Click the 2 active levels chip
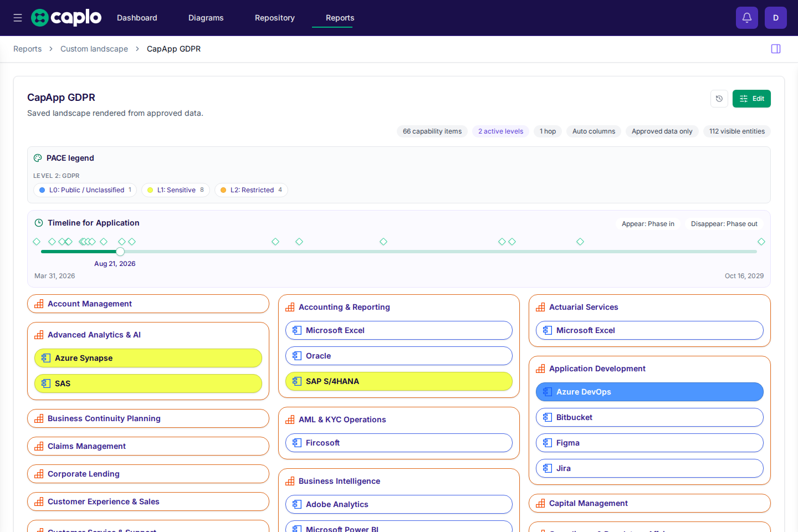Screen dimensions: 798x532 tap(501, 131)
